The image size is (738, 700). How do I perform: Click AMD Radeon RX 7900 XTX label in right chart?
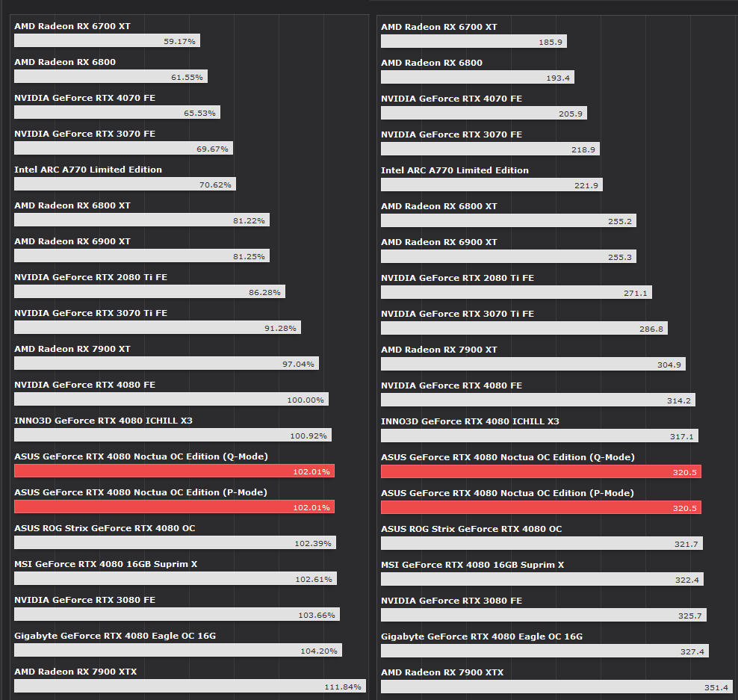click(442, 672)
